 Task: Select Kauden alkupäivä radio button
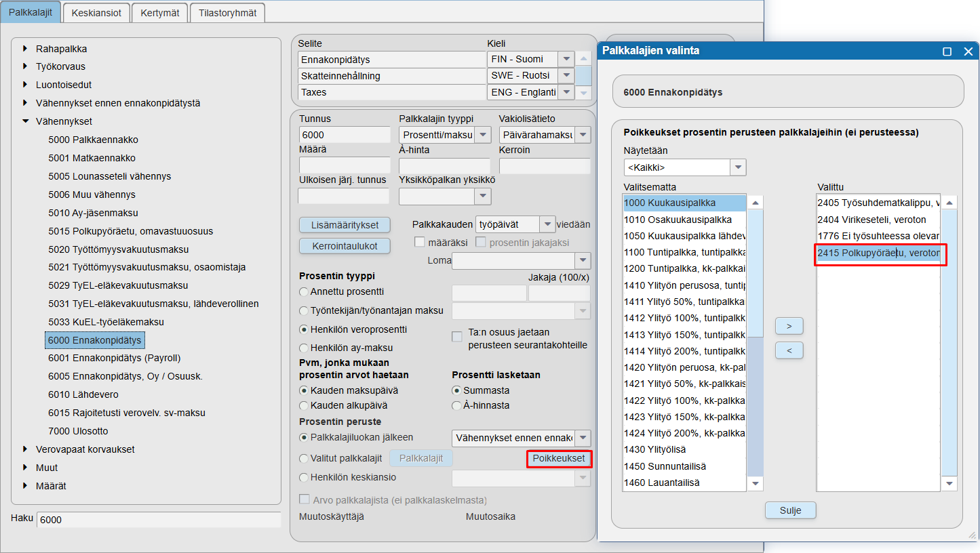[303, 405]
